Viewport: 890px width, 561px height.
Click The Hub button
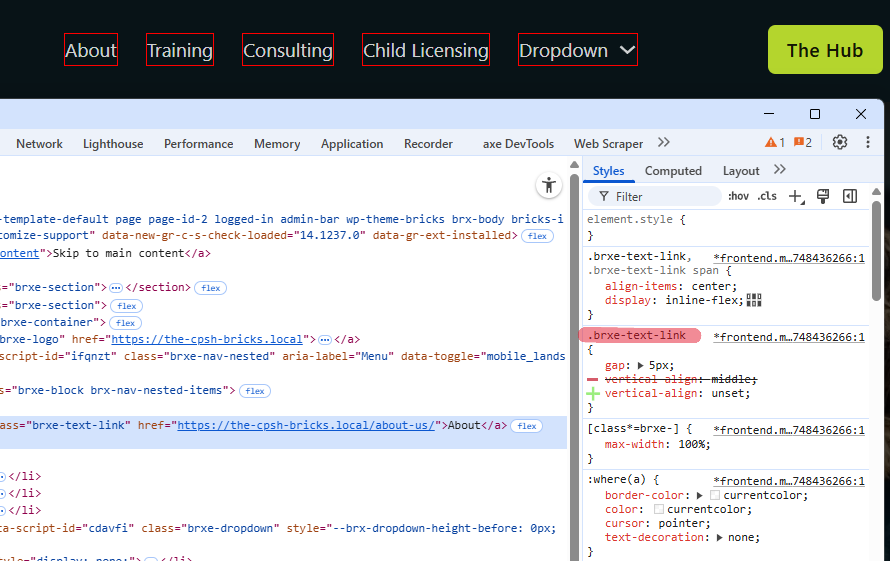pyautogui.click(x=824, y=50)
